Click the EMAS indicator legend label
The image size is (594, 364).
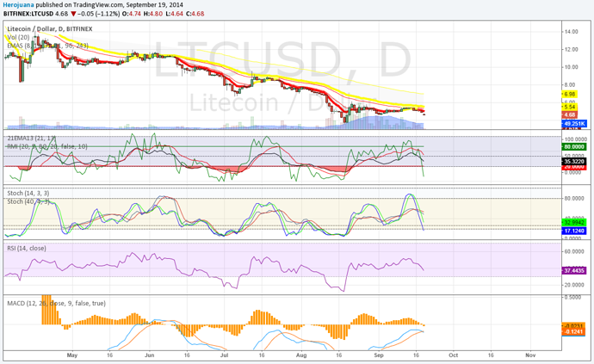(47, 46)
